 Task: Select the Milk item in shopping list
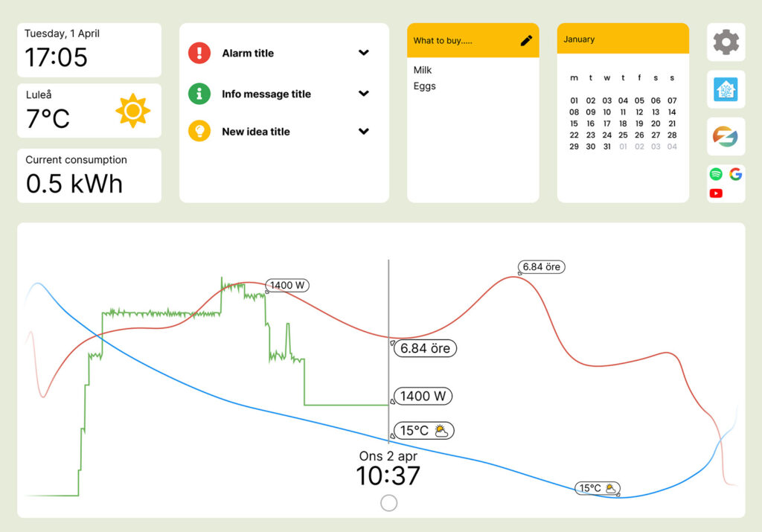423,70
